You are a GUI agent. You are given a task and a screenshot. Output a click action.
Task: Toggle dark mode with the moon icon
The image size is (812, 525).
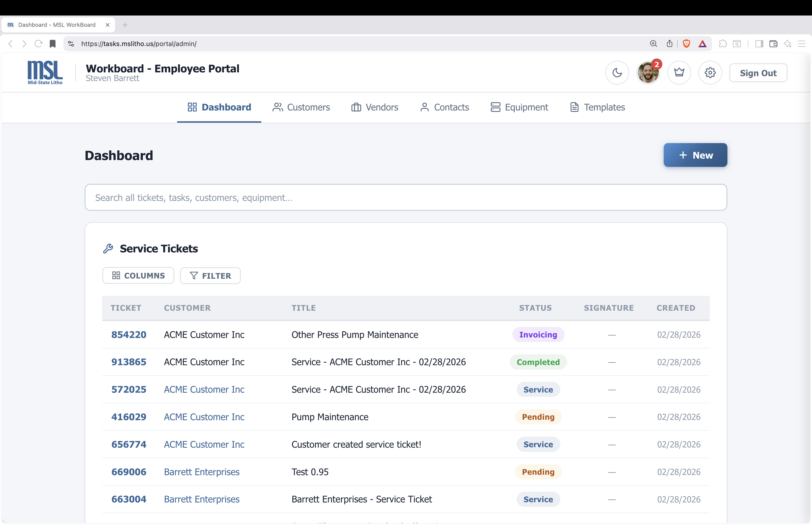point(617,73)
